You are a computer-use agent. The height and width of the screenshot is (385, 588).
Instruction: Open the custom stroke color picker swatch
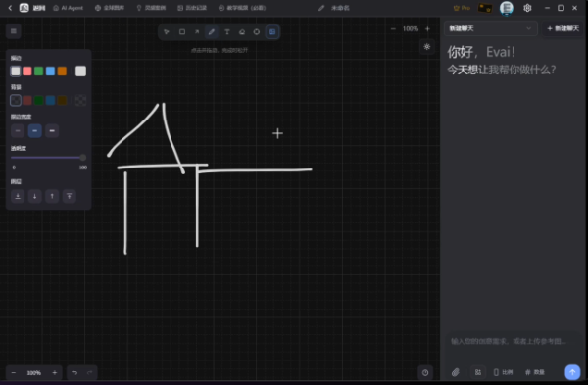click(80, 71)
